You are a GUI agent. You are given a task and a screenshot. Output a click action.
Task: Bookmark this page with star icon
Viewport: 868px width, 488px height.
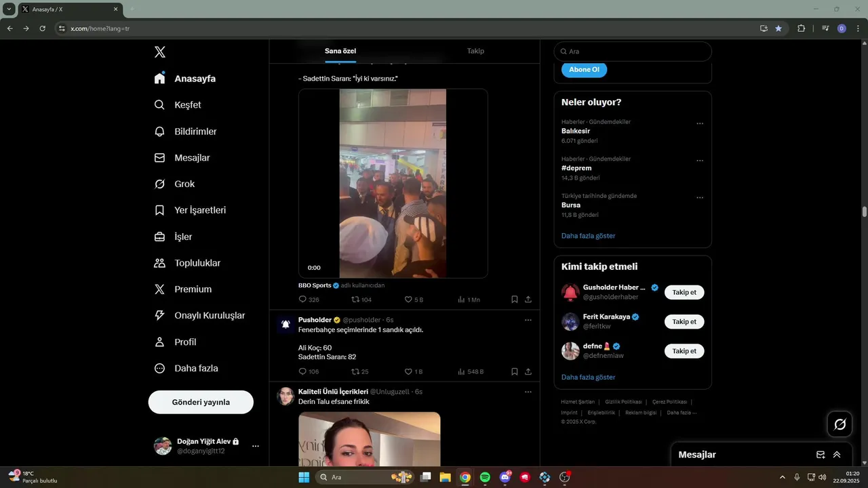778,28
